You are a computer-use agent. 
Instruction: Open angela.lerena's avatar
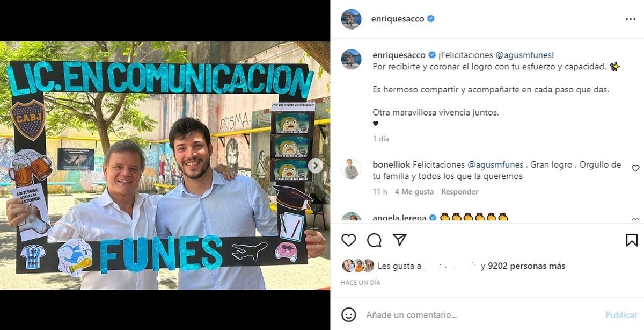(351, 218)
